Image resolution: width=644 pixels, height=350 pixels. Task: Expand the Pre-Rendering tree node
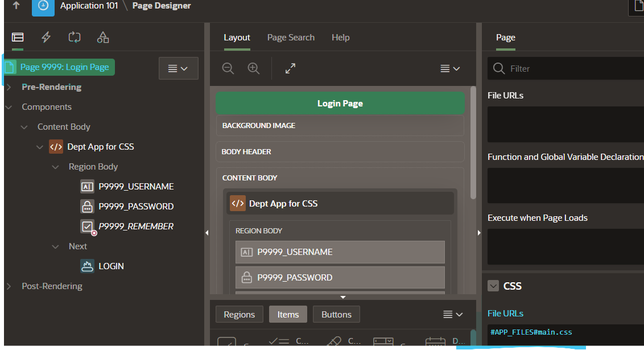(9, 87)
